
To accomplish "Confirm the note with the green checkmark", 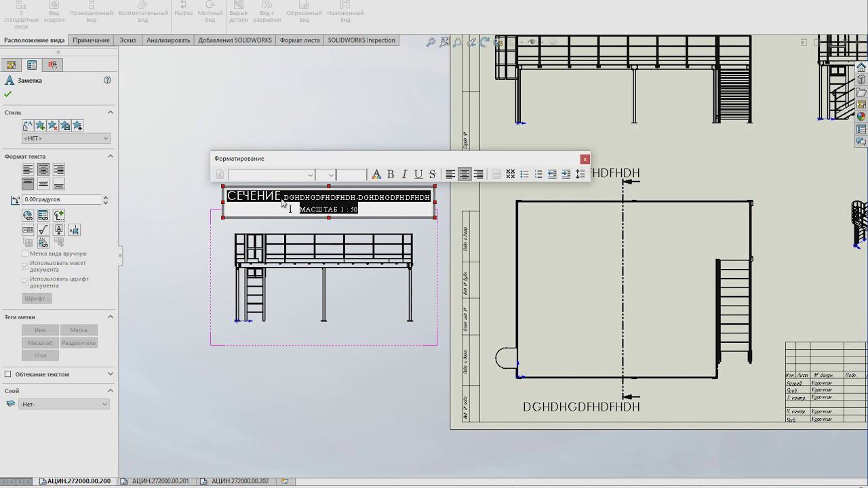I will point(8,94).
